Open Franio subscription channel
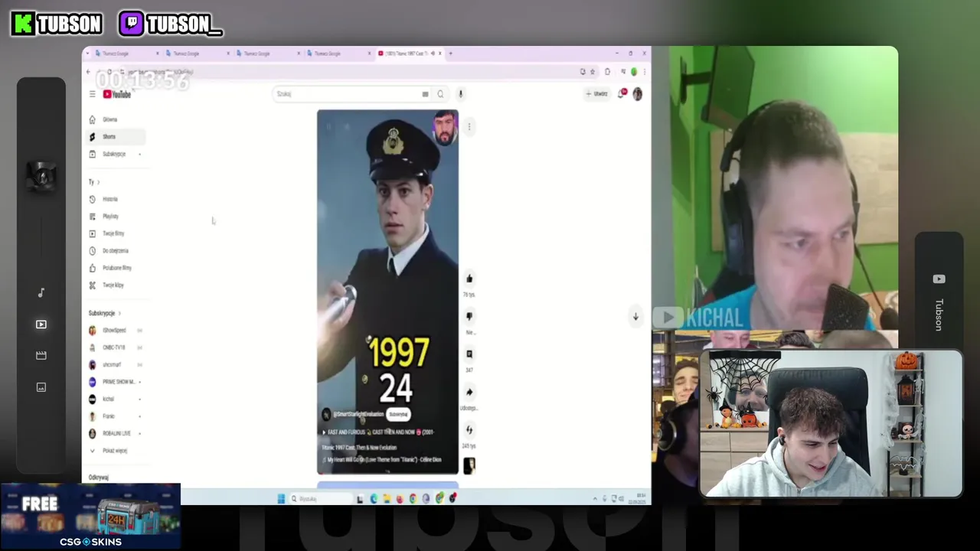The height and width of the screenshot is (551, 980). (x=115, y=416)
